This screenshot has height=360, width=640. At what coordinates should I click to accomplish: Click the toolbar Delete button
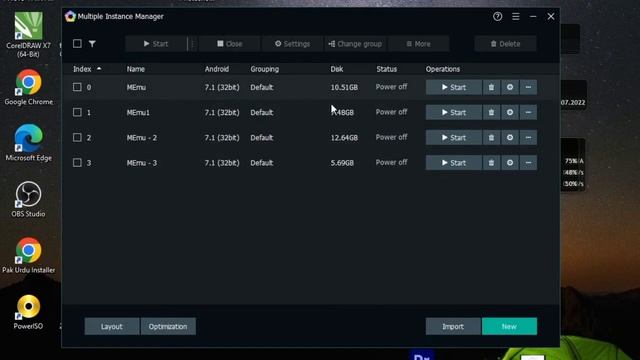pyautogui.click(x=505, y=44)
